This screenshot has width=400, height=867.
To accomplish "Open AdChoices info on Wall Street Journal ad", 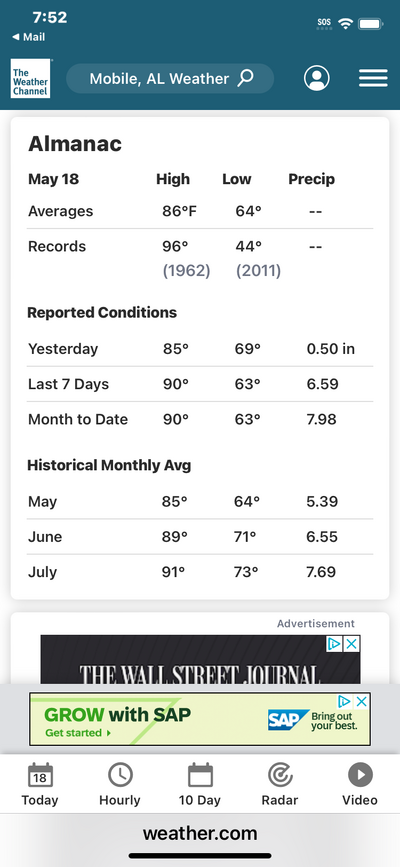I will tap(334, 644).
